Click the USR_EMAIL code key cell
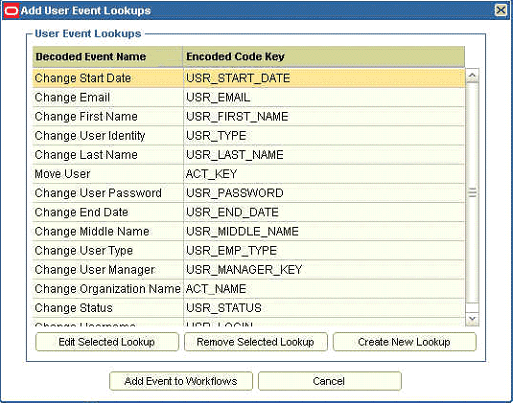 pos(324,97)
